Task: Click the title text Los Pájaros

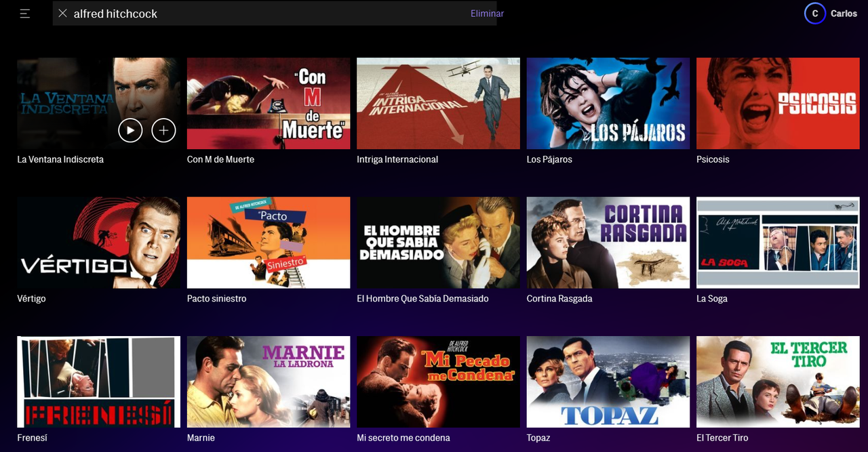Action: pos(549,159)
